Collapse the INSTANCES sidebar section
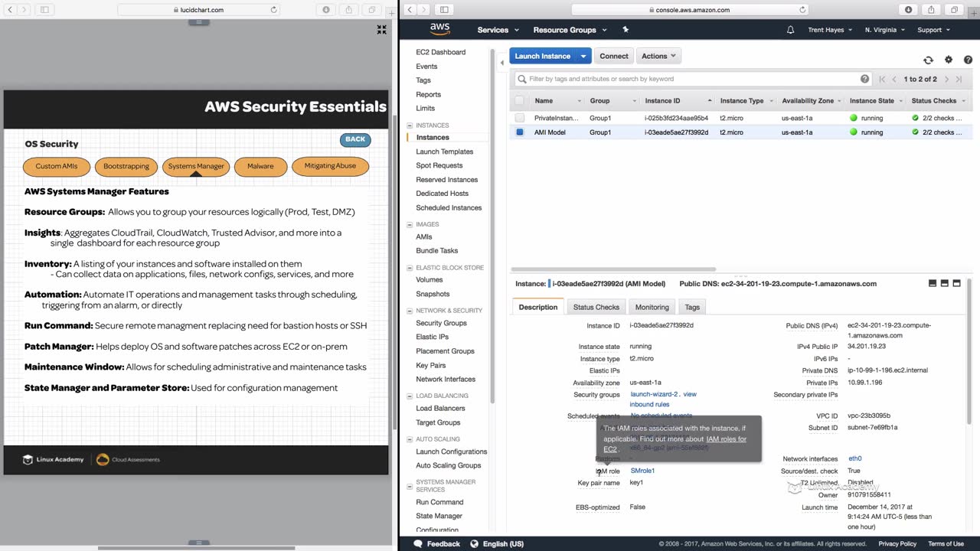The image size is (980, 551). pyautogui.click(x=410, y=126)
